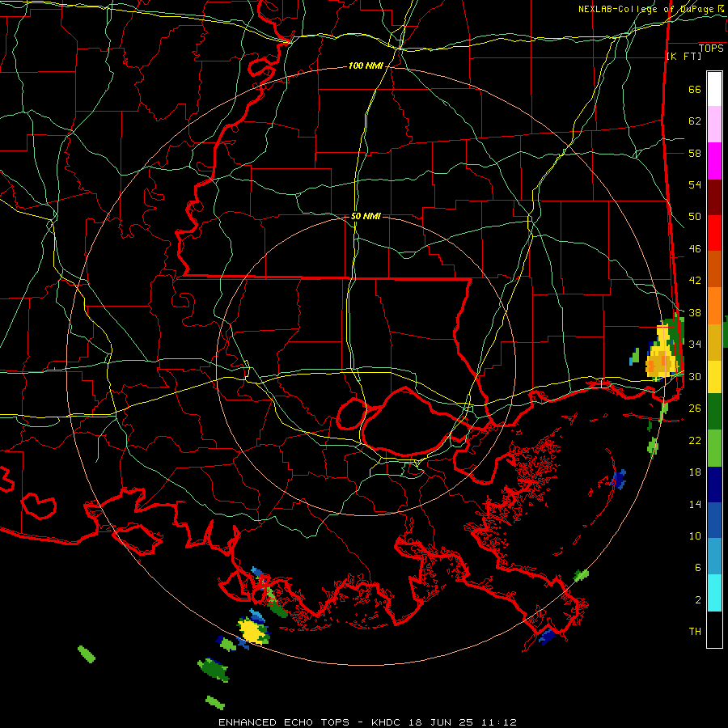Screen dimensions: 728x728
Task: Click the light green legend swatch
Action: (x=714, y=448)
